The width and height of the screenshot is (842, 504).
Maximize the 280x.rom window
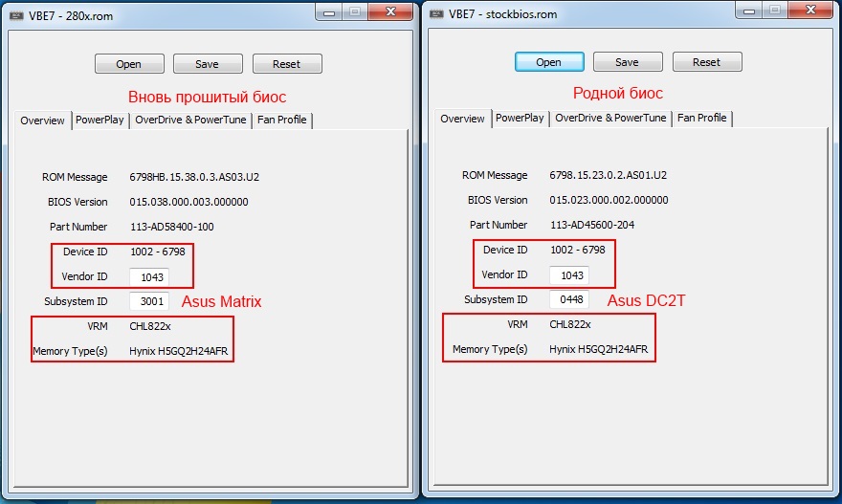coord(355,12)
